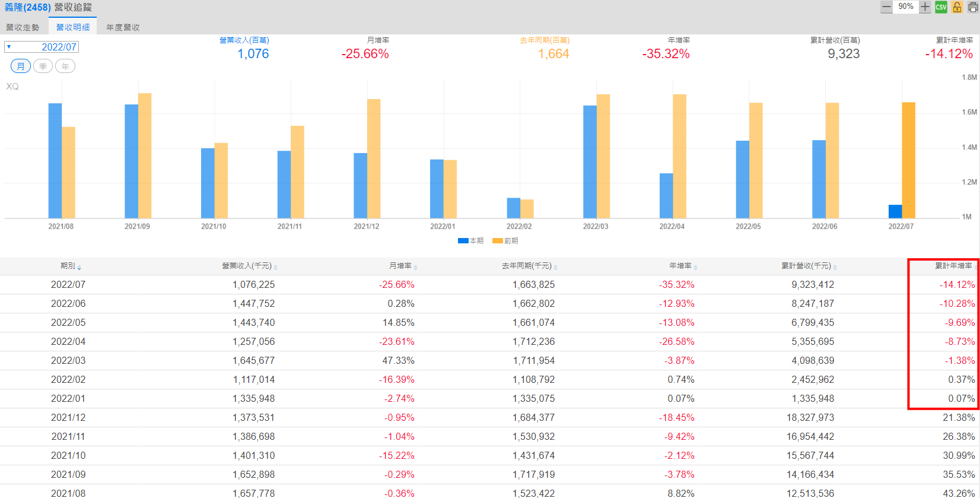Click the 2022/07 dark orange prior-period bar
Image resolution: width=980 pixels, height=498 pixels.
[x=908, y=160]
